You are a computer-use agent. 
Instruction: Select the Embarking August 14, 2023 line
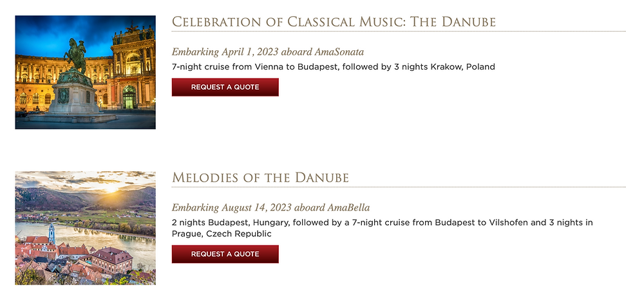[270, 208]
